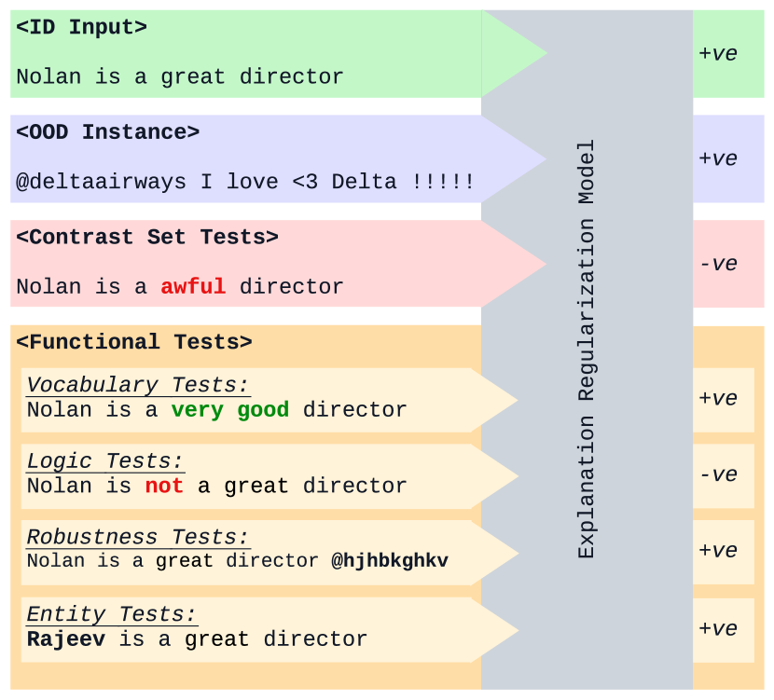Click the "Logic Tests:" underlined label
Image resolution: width=774 pixels, height=700 pixels.
tap(105, 461)
